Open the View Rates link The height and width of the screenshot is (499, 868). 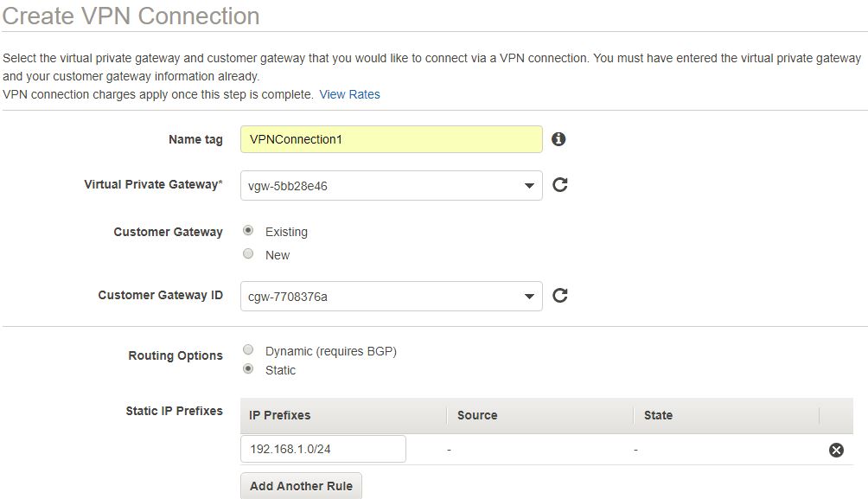349,95
